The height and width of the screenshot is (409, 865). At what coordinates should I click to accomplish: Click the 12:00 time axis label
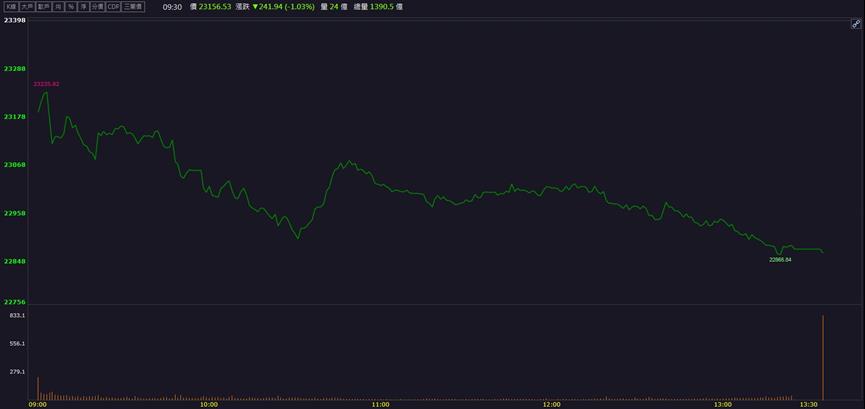click(x=552, y=405)
